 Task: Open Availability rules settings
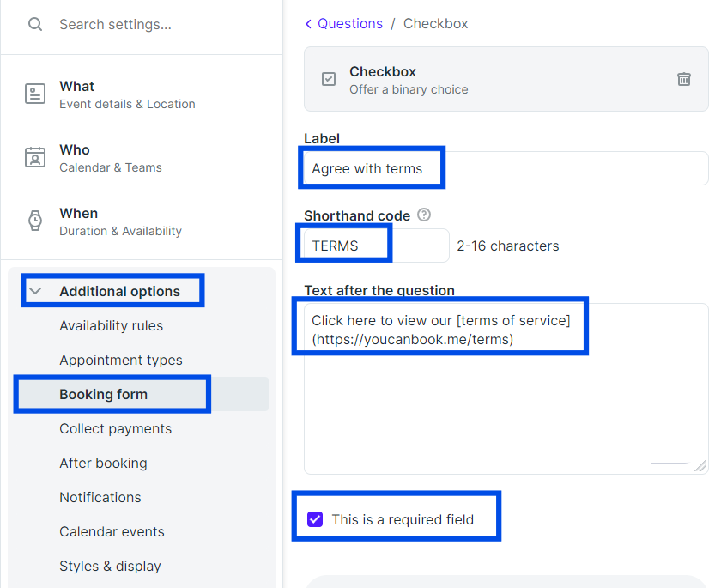pyautogui.click(x=112, y=325)
